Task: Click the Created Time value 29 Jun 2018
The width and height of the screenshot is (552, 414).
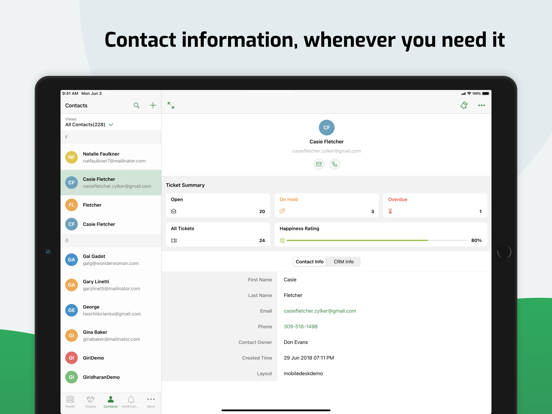Action: [309, 358]
